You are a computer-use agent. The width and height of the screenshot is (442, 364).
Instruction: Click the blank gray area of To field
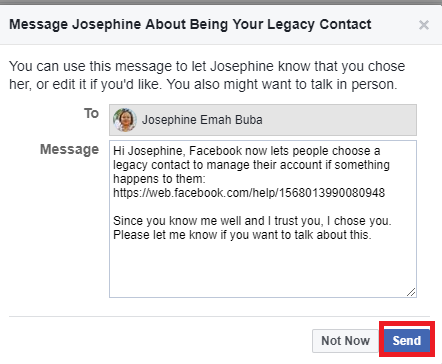[338, 120]
